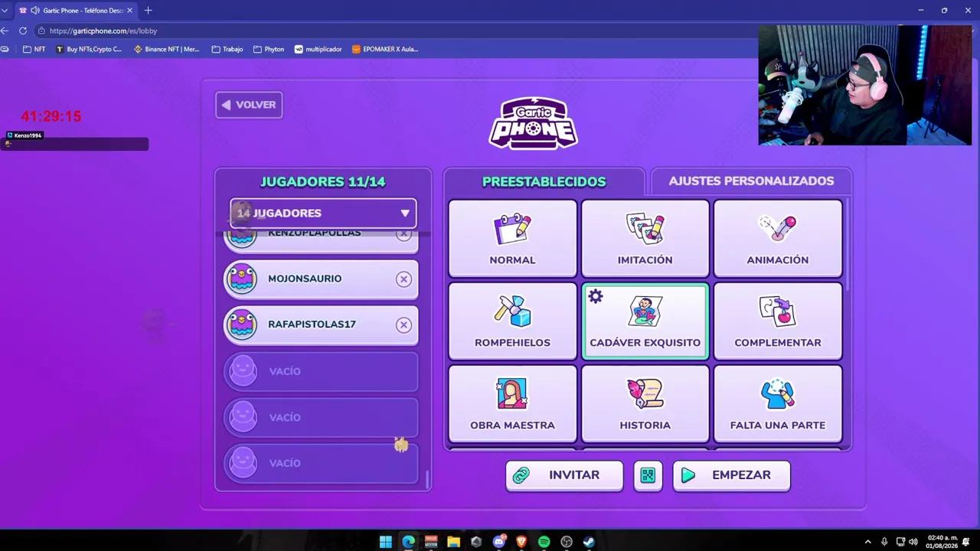Screen dimensions: 980x551
Task: Click the microphone icon in system tray
Action: pyautogui.click(x=884, y=542)
